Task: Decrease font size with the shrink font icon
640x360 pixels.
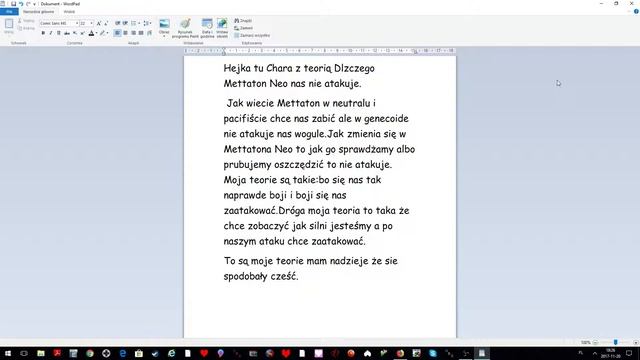Action: point(106,23)
